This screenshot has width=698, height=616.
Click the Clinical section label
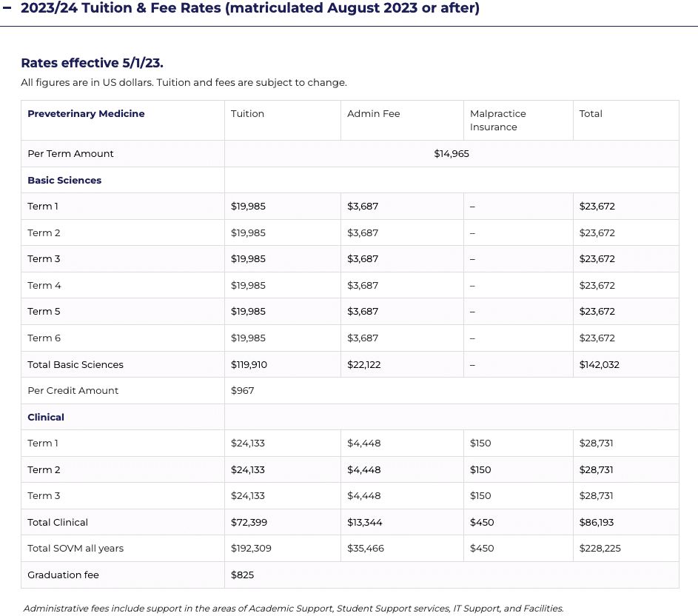[x=46, y=418]
